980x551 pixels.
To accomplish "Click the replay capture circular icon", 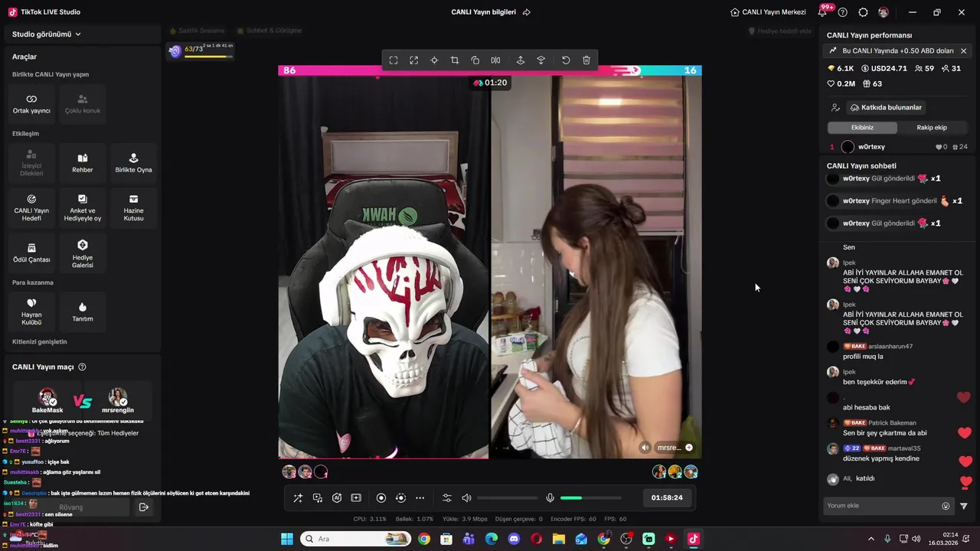I will (400, 498).
